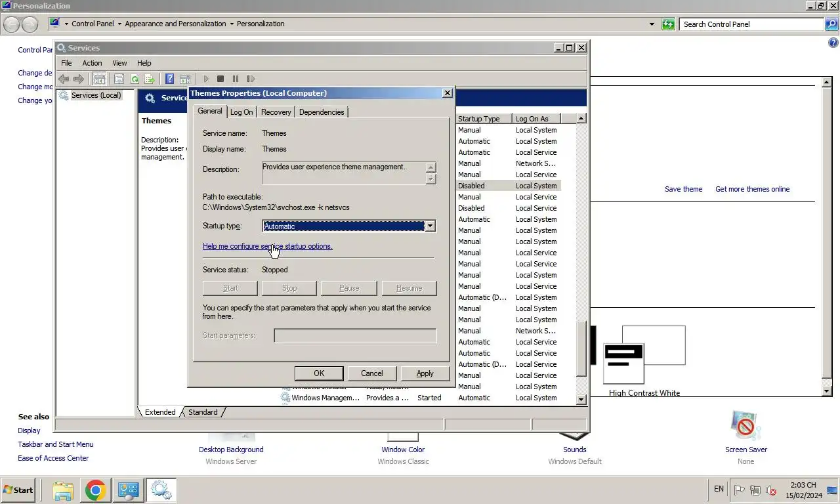Expand the address bar history dropdown arrow
The width and height of the screenshot is (840, 504).
[652, 24]
